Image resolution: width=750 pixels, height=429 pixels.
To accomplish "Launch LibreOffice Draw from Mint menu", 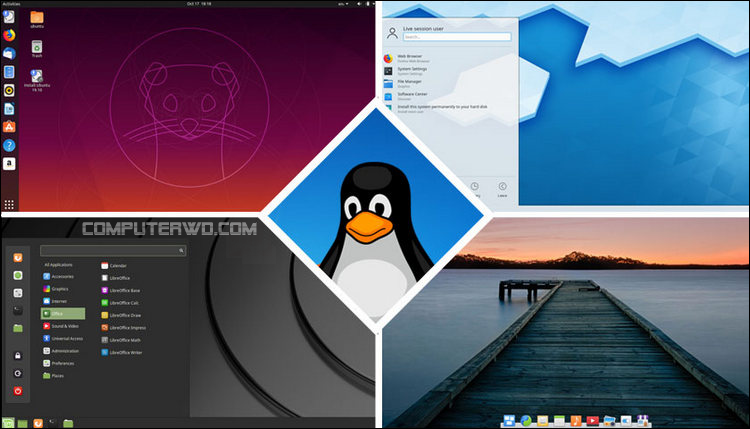I will click(x=121, y=315).
